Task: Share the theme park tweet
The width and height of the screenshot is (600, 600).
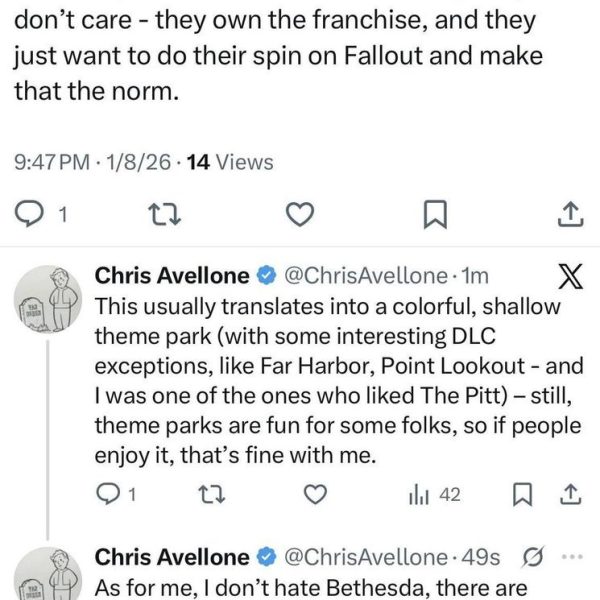Action: (x=568, y=493)
